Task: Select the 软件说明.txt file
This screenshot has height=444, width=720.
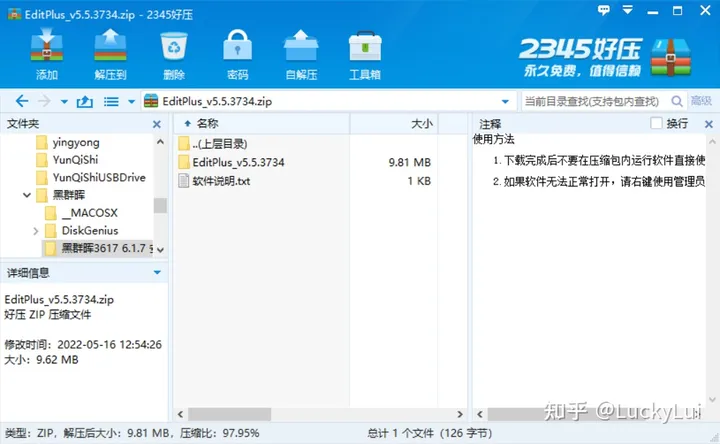Action: (x=220, y=181)
